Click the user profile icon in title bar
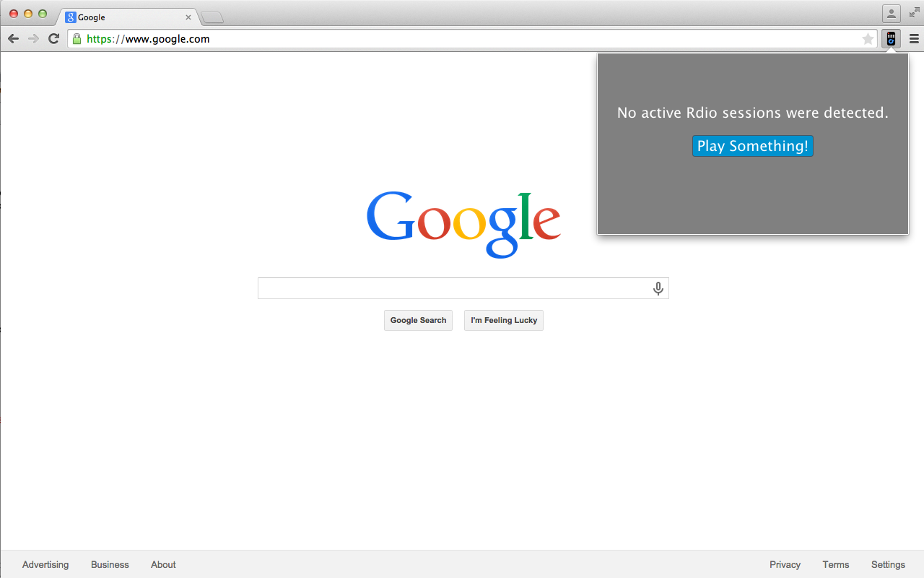The height and width of the screenshot is (578, 924). pyautogui.click(x=892, y=13)
